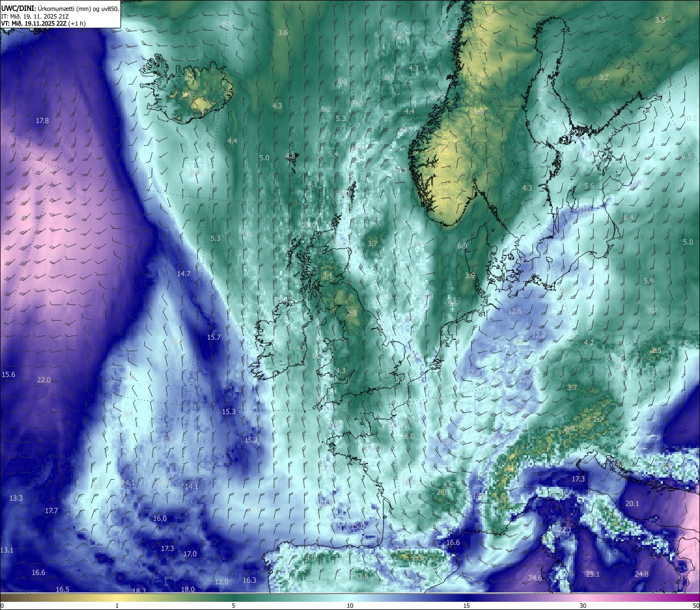Click the 6.4 value on the map

[628, 217]
